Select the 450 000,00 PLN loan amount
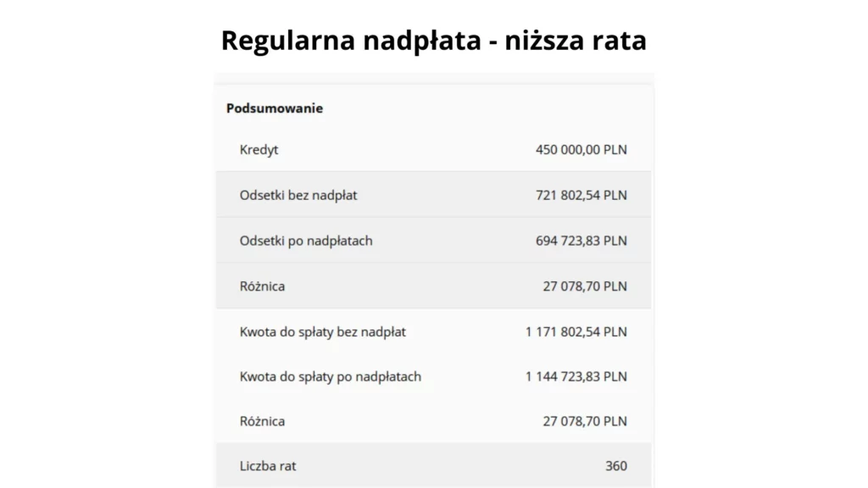Screen dimensions: 868x488 point(581,149)
